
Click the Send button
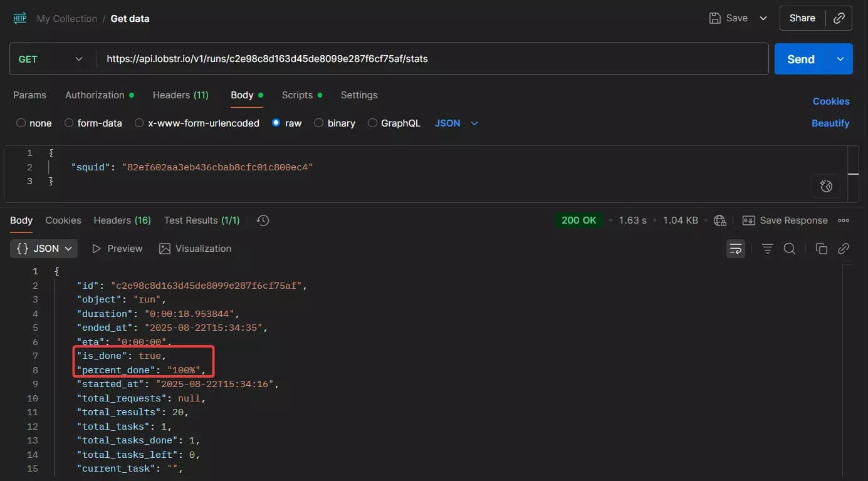pyautogui.click(x=800, y=58)
